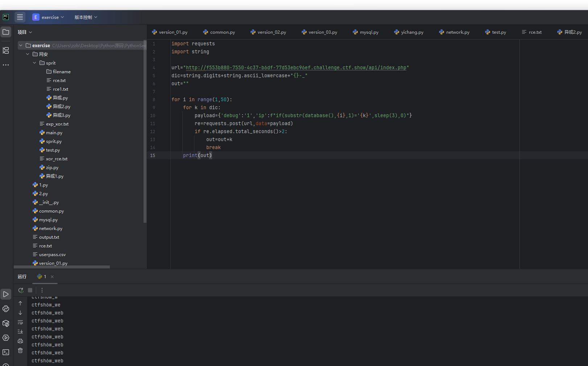Open the Terminal tool window icon

(x=6, y=352)
